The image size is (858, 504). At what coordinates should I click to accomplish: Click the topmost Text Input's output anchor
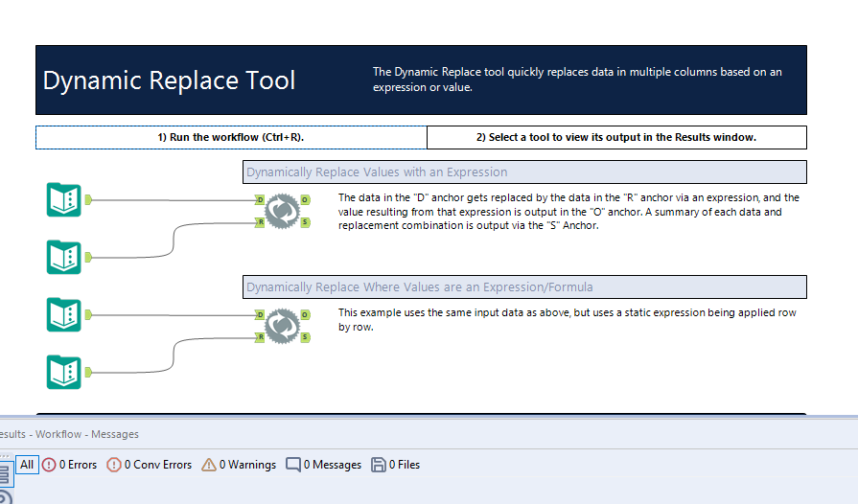coord(88,199)
